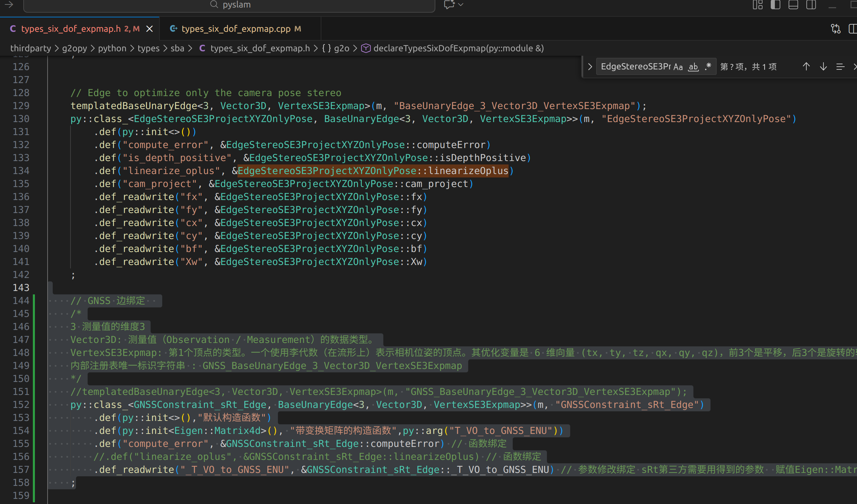This screenshot has height=504, width=857.
Task: Toggle Match Case in find widget
Action: click(678, 67)
